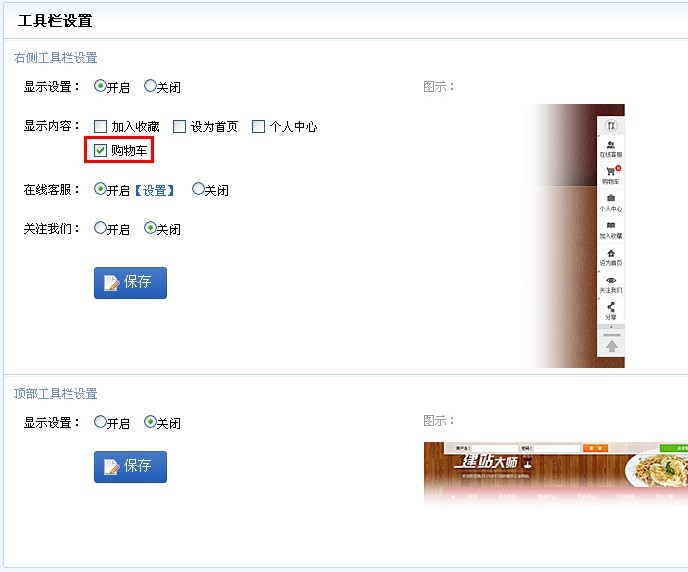The image size is (688, 572).
Task: Click the add-to-favorites book icon in preview
Action: (611, 225)
